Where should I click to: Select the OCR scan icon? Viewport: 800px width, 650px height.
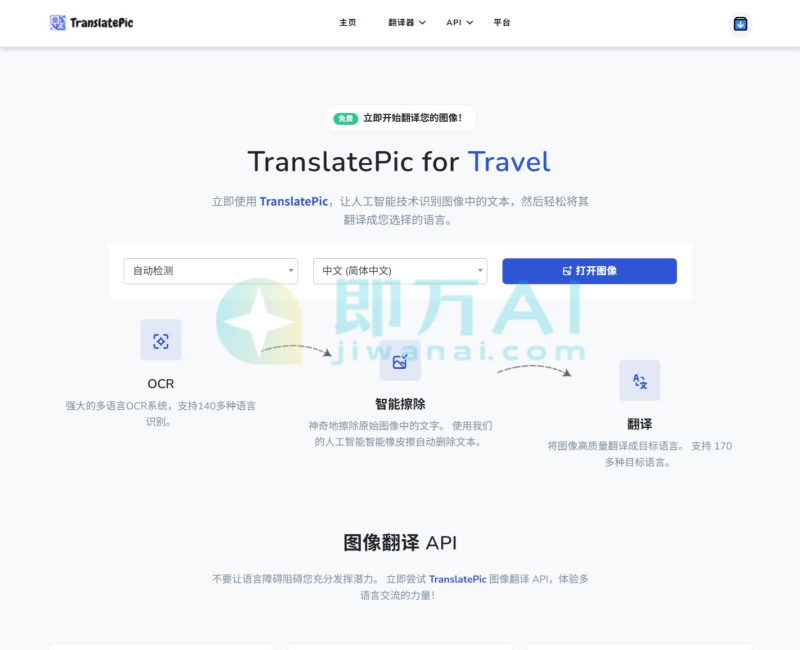click(x=161, y=340)
